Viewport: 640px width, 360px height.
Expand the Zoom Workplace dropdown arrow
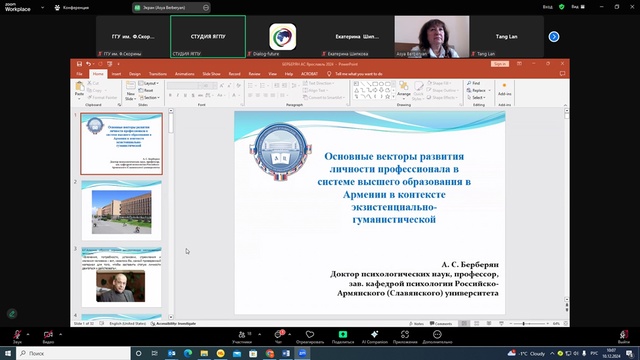[42, 7]
